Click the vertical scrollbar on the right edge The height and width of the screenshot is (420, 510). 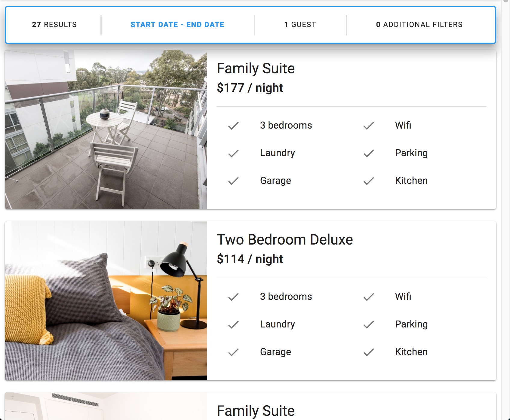coord(505,210)
